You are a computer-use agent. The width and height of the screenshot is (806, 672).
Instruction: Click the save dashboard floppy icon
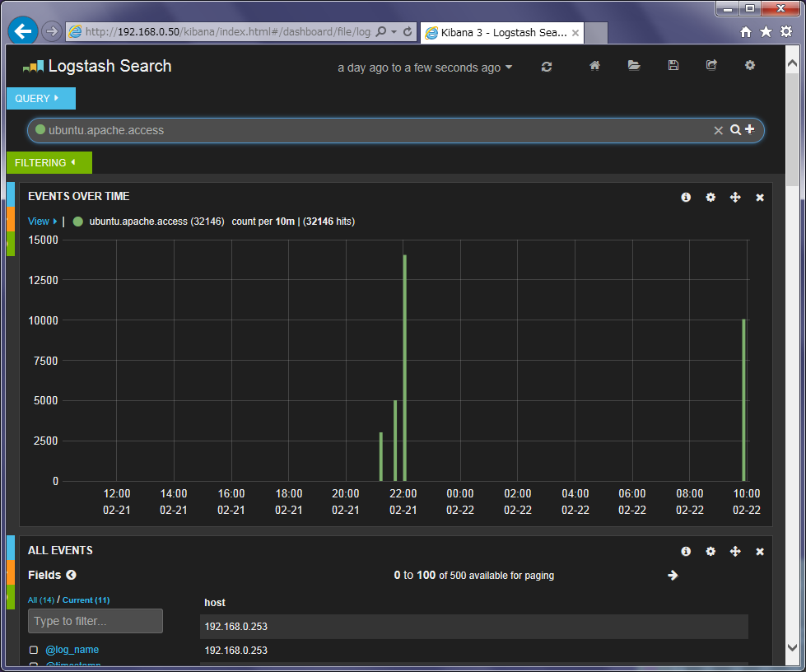673,66
